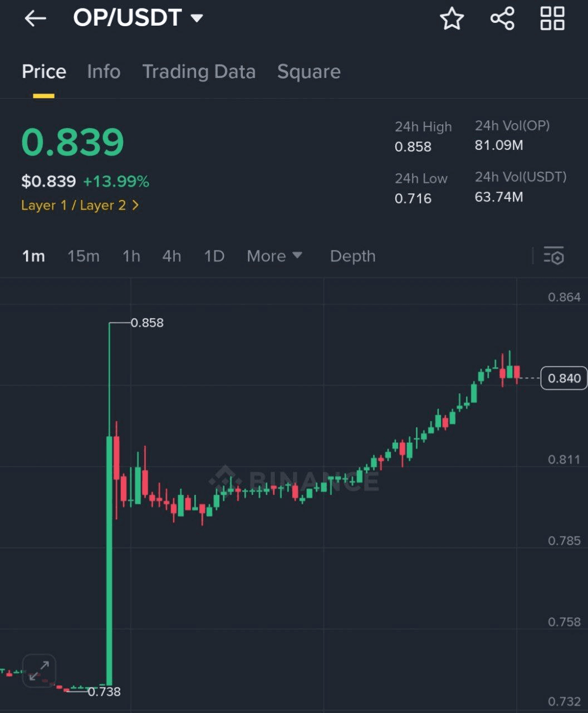Select the 1h chart interval
The width and height of the screenshot is (588, 713).
pyautogui.click(x=131, y=256)
